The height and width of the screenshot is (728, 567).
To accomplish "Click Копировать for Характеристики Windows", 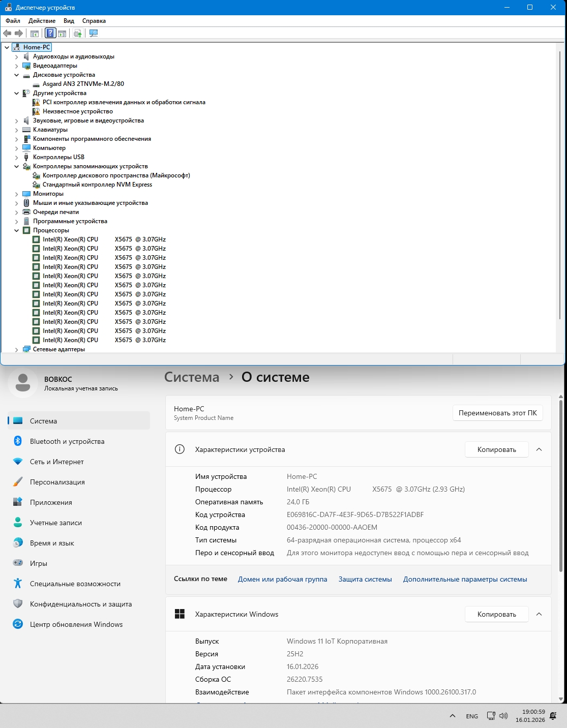I will pyautogui.click(x=497, y=614).
